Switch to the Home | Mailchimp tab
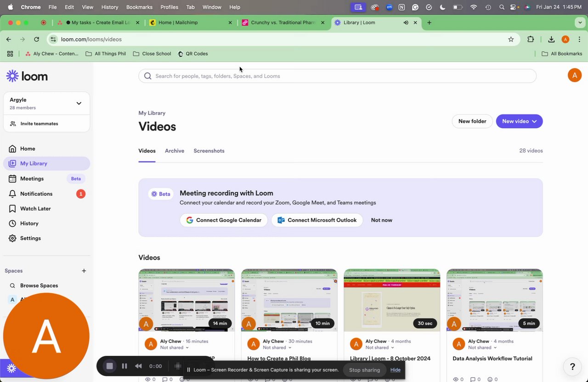 pos(191,23)
